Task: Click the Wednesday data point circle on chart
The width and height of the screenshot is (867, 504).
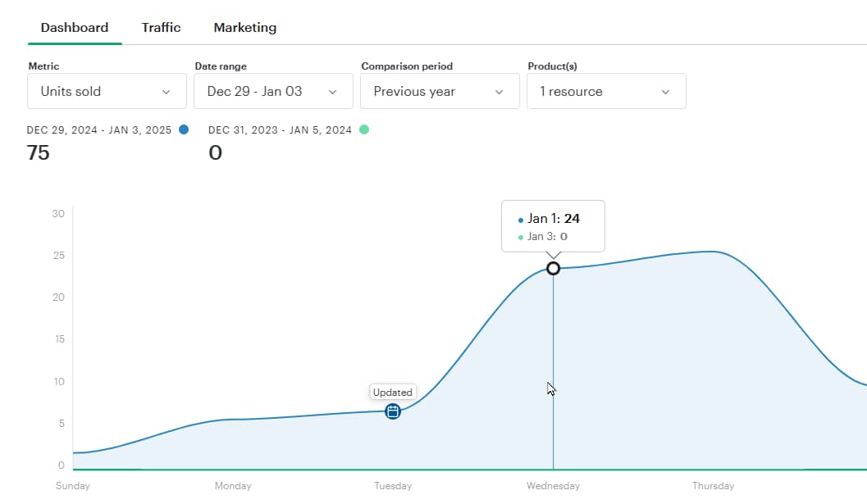Action: coord(553,268)
